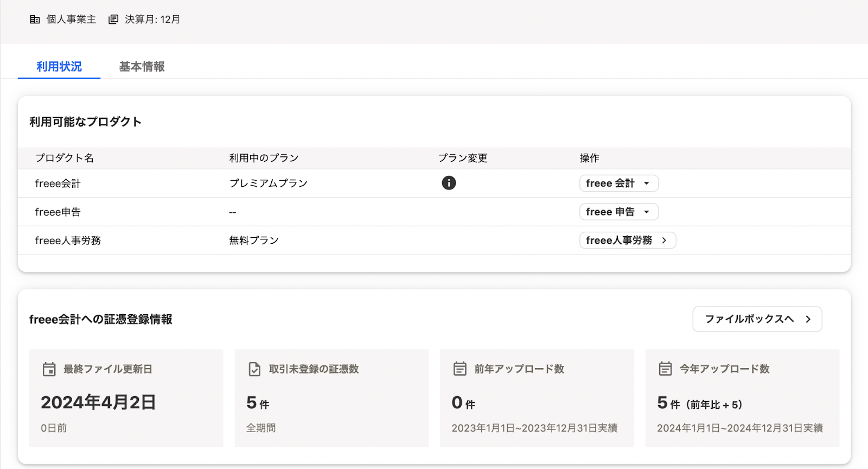Click the 操作 column header
Image resolution: width=868 pixels, height=469 pixels.
click(x=589, y=158)
